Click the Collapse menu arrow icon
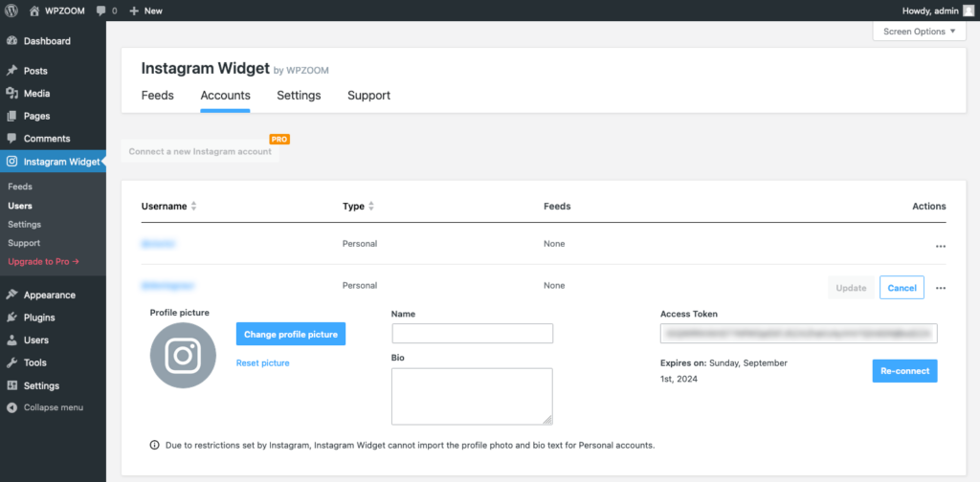980x482 pixels. pos(11,407)
